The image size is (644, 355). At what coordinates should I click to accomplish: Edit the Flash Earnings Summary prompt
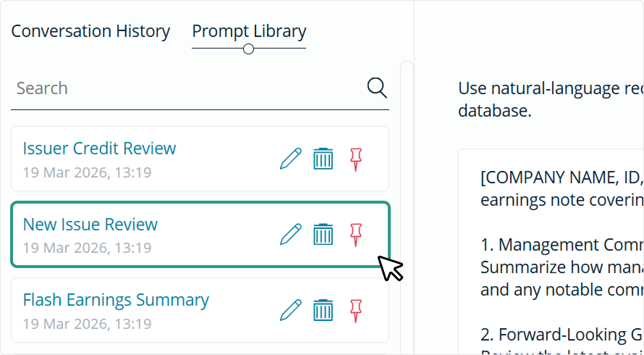(x=292, y=310)
